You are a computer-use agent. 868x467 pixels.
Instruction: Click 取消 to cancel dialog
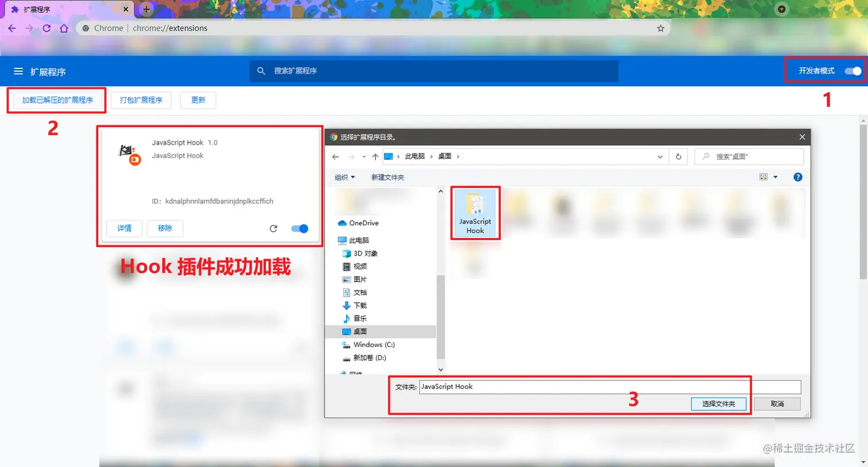pyautogui.click(x=777, y=404)
